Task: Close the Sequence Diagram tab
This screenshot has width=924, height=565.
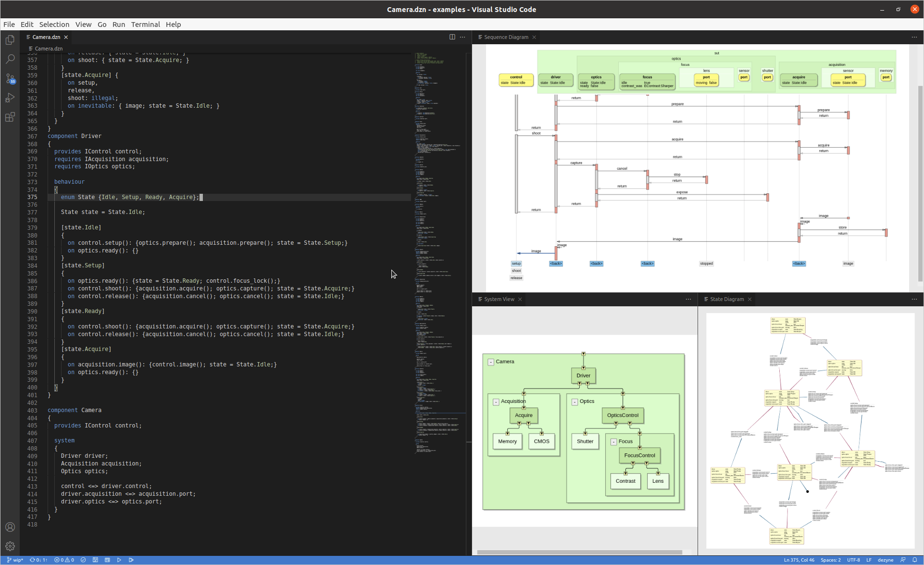Action: pos(534,37)
